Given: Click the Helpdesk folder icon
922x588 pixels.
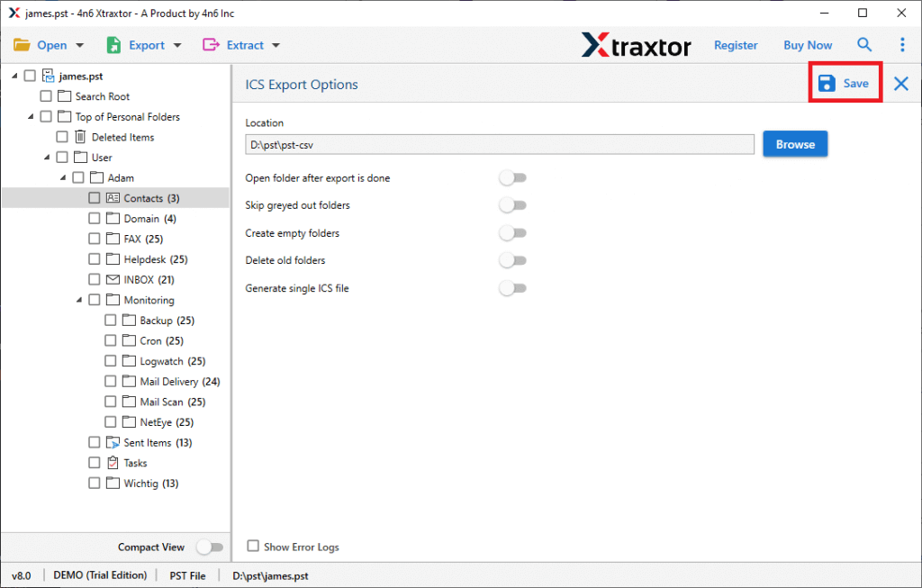Looking at the screenshot, I should coord(113,258).
